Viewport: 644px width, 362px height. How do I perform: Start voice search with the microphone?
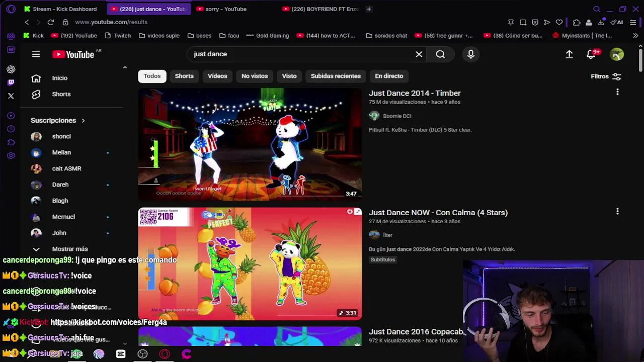471,54
